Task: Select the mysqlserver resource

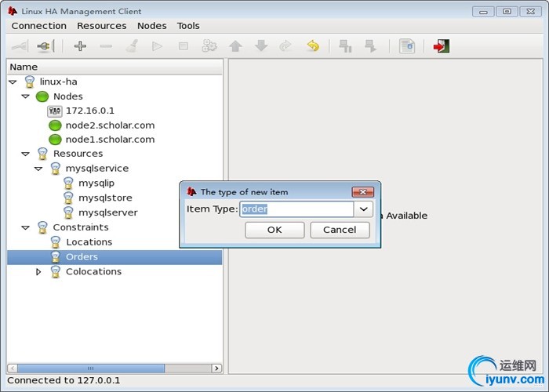Action: tap(108, 212)
